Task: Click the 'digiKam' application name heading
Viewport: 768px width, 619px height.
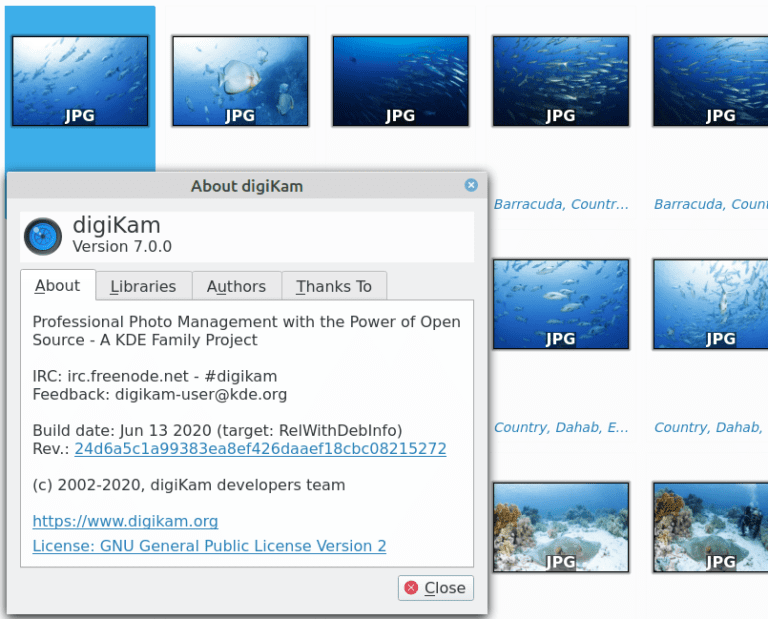Action: pyautogui.click(x=117, y=225)
